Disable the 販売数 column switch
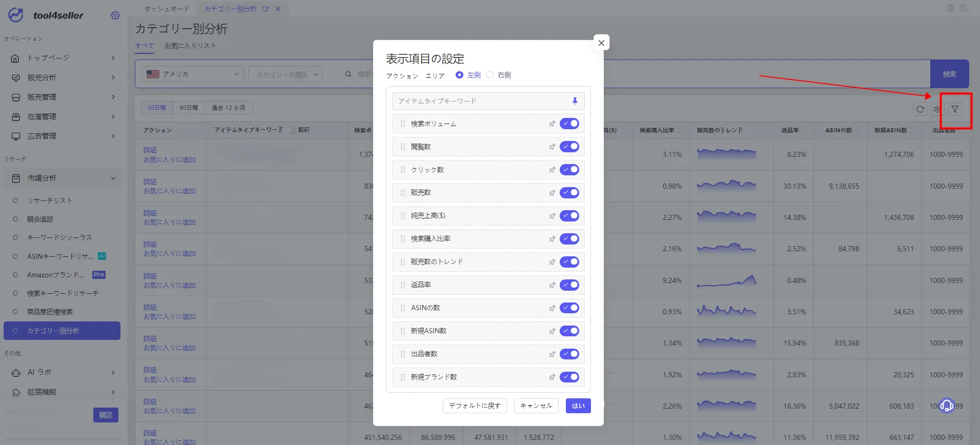Viewport: 980px width, 445px height. (569, 193)
